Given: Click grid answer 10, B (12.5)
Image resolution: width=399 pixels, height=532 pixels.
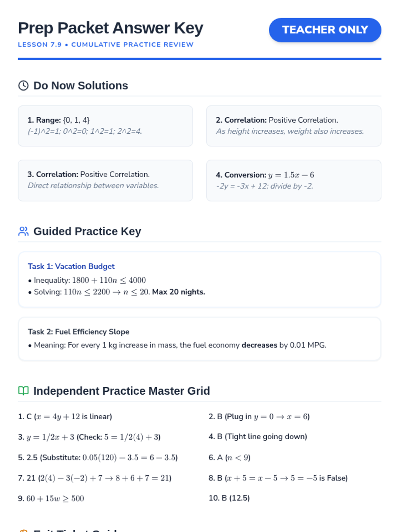Looking at the screenshot, I should pos(229,498).
